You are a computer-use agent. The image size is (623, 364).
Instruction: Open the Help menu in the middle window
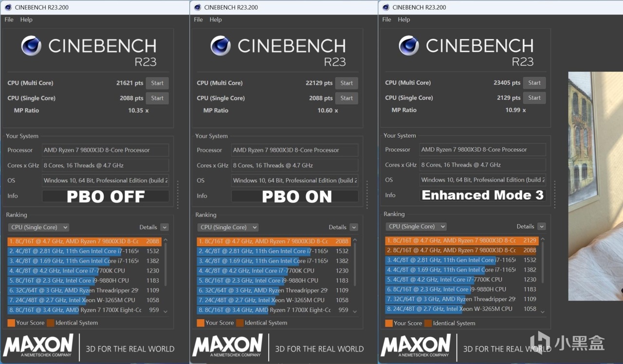(215, 19)
